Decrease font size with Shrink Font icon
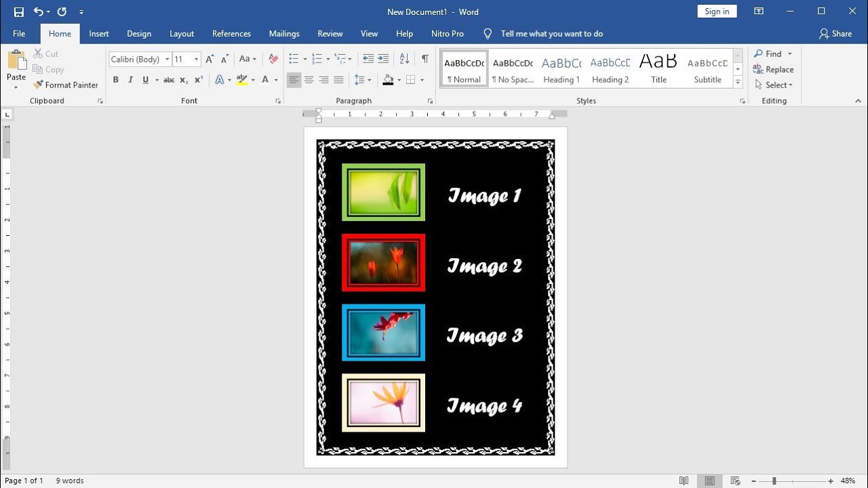The image size is (868, 488). [224, 59]
